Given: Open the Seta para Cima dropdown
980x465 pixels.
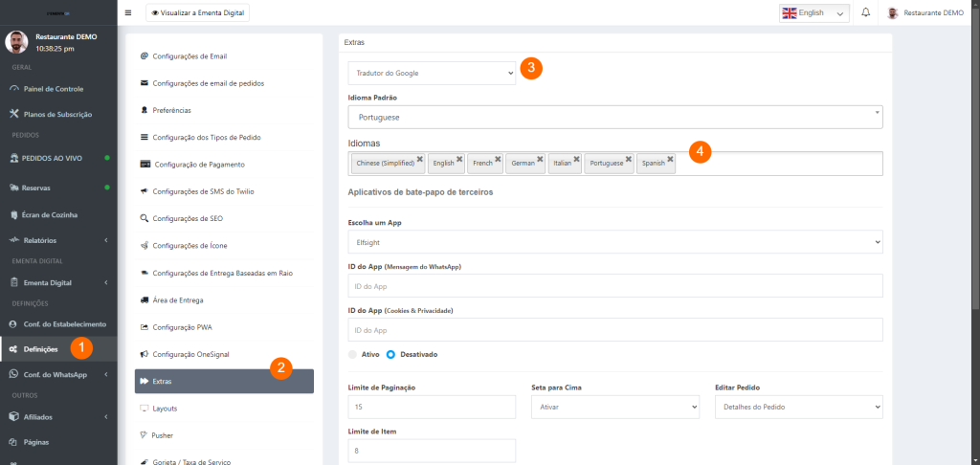Looking at the screenshot, I should (x=614, y=408).
